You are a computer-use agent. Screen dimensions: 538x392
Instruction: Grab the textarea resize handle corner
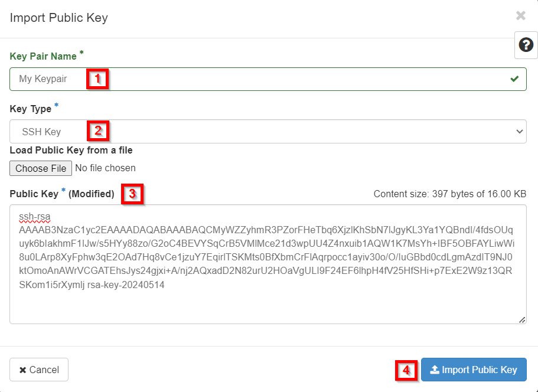(x=522, y=319)
